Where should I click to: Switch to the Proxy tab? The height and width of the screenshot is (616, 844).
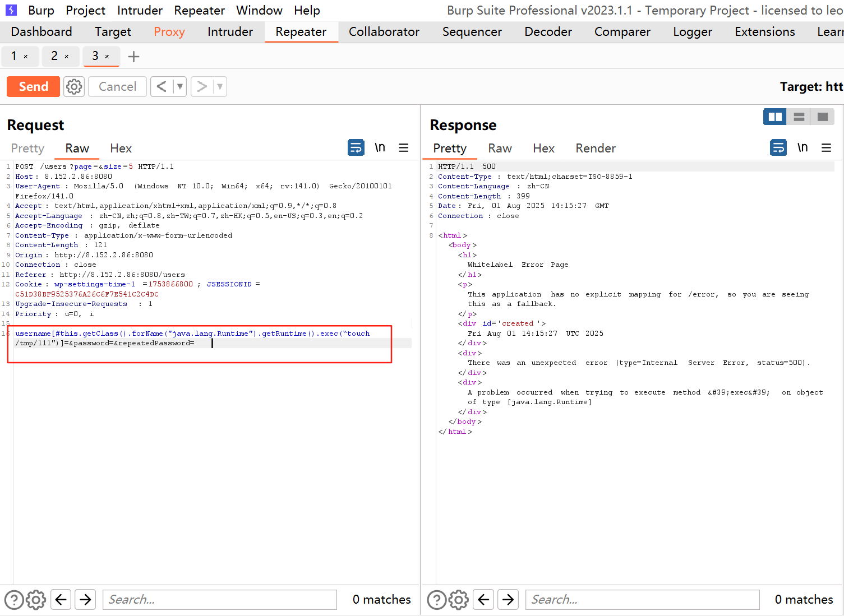point(169,31)
